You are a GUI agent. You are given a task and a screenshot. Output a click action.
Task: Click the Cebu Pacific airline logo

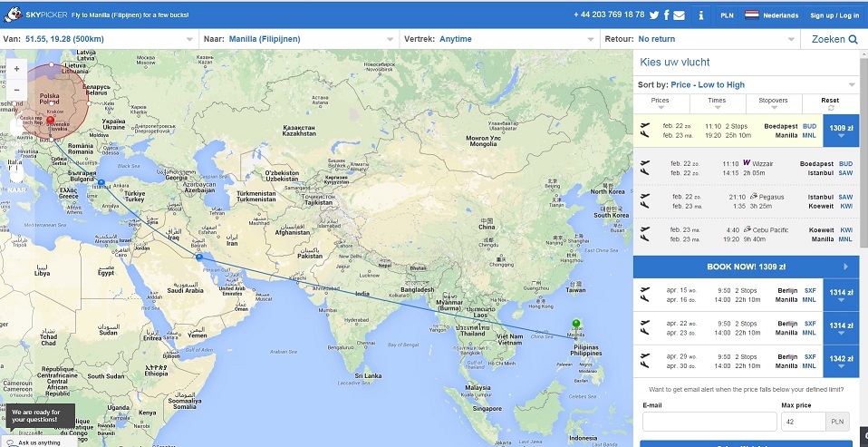747,229
